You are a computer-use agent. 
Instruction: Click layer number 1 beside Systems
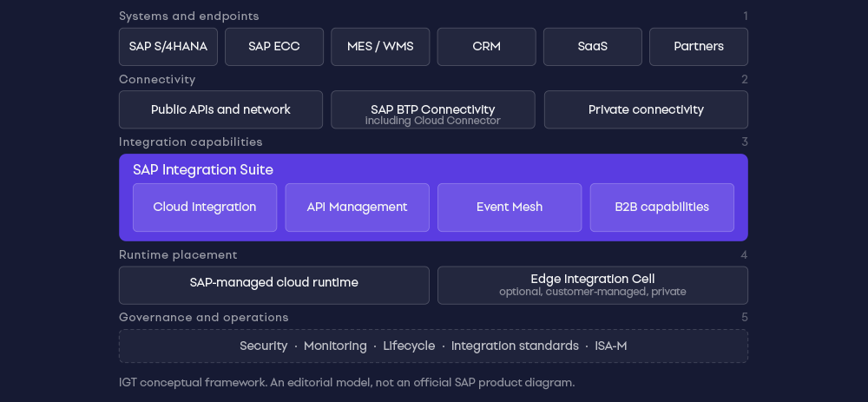click(x=745, y=16)
